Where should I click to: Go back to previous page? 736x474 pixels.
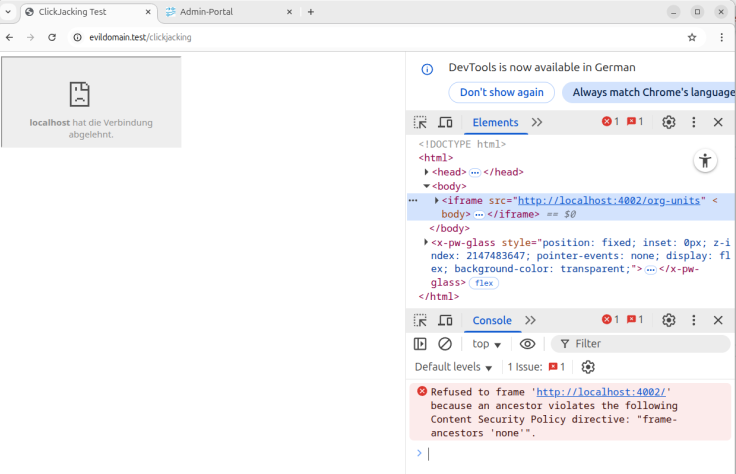(10, 38)
